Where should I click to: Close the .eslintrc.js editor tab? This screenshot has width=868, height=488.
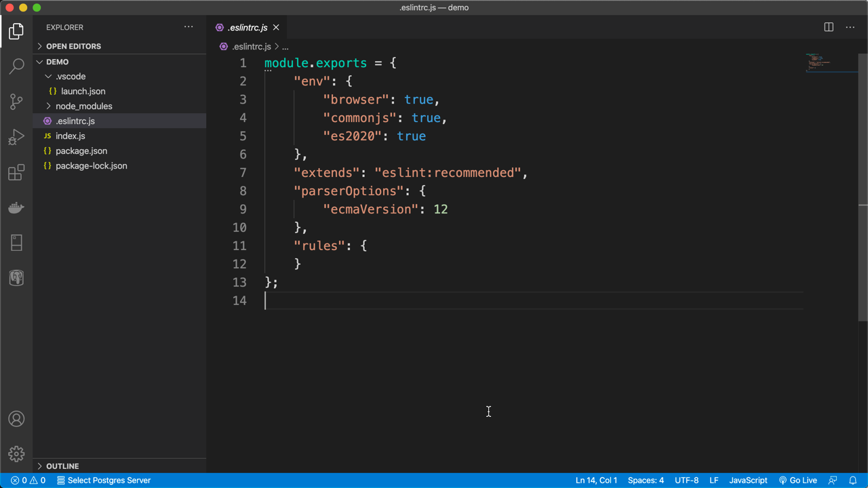click(276, 27)
